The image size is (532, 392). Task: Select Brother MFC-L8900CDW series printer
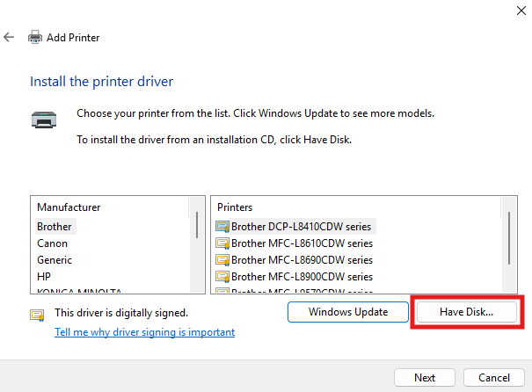coord(302,276)
